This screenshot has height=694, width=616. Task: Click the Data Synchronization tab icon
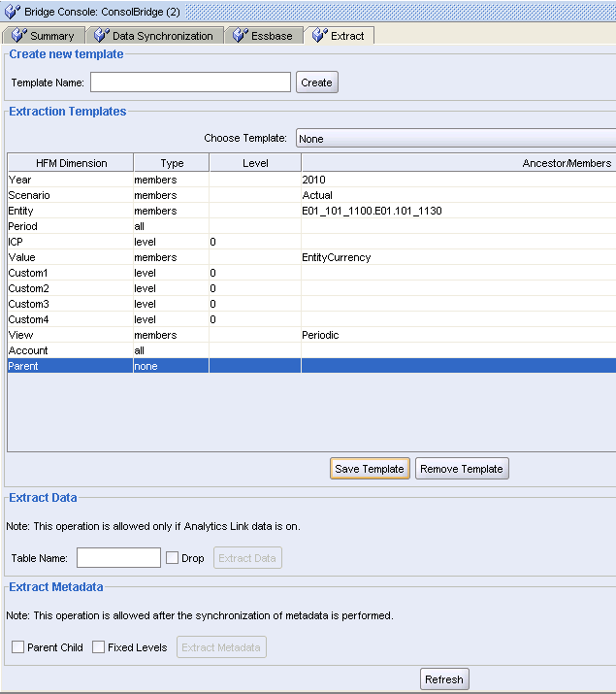pos(102,35)
